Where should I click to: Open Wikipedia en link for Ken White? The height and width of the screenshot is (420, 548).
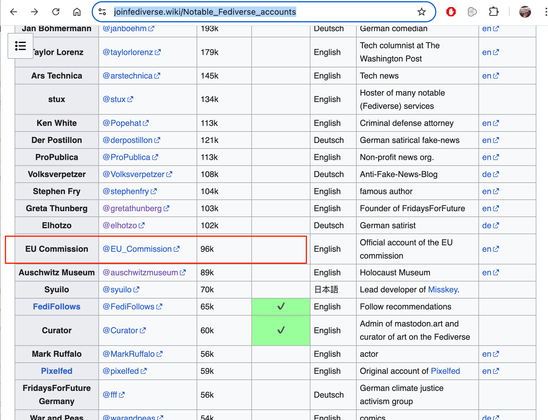point(490,123)
